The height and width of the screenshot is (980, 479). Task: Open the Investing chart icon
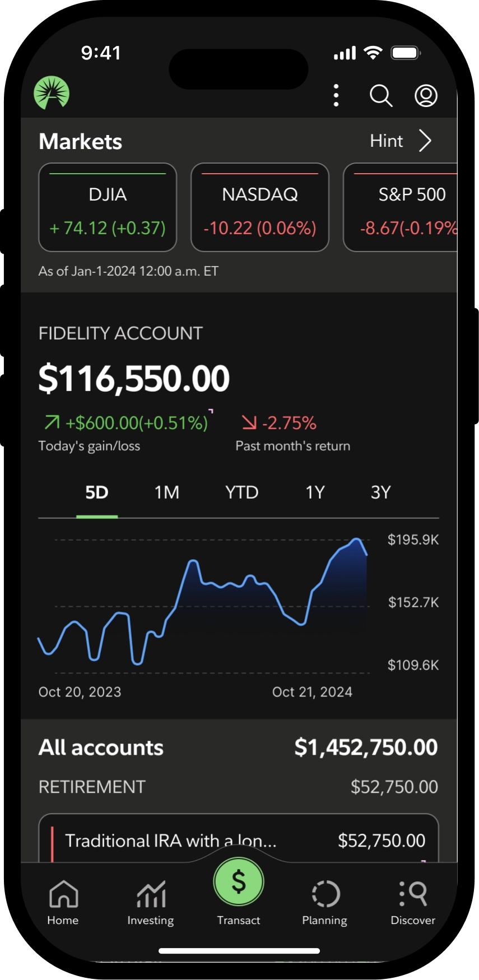[x=150, y=902]
